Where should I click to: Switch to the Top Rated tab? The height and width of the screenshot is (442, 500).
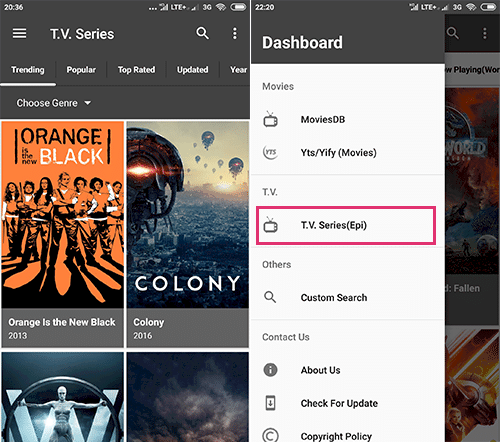point(136,70)
